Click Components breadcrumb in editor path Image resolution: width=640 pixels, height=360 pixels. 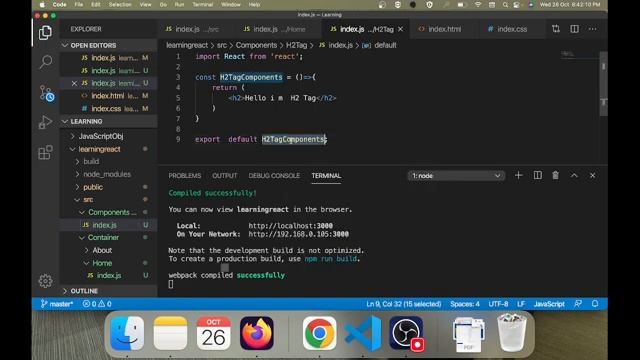256,45
